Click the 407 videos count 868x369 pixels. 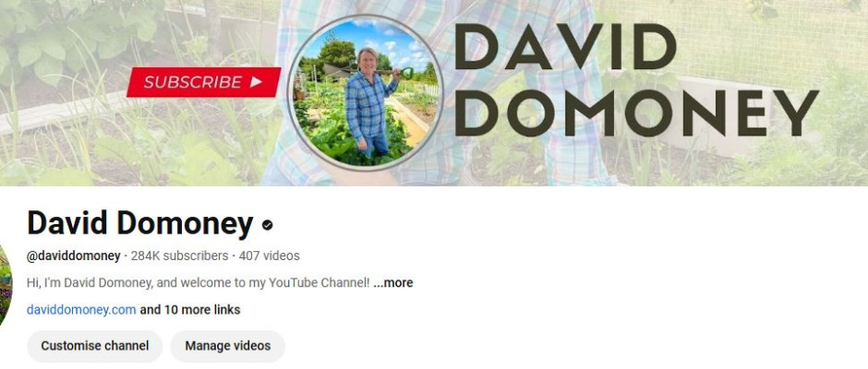[269, 256]
